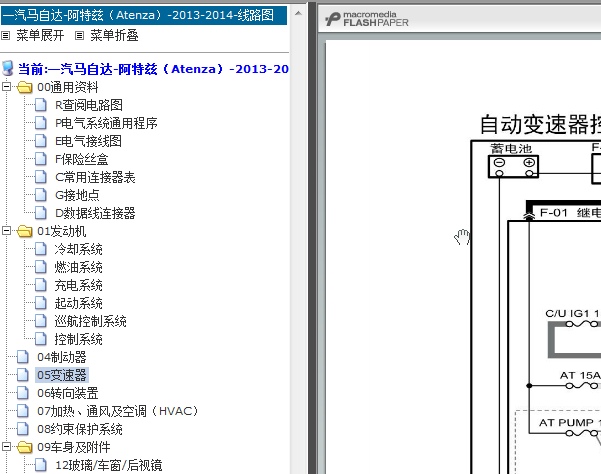Click the page icon beside 控制系统
This screenshot has width=601, height=474.
41,339
